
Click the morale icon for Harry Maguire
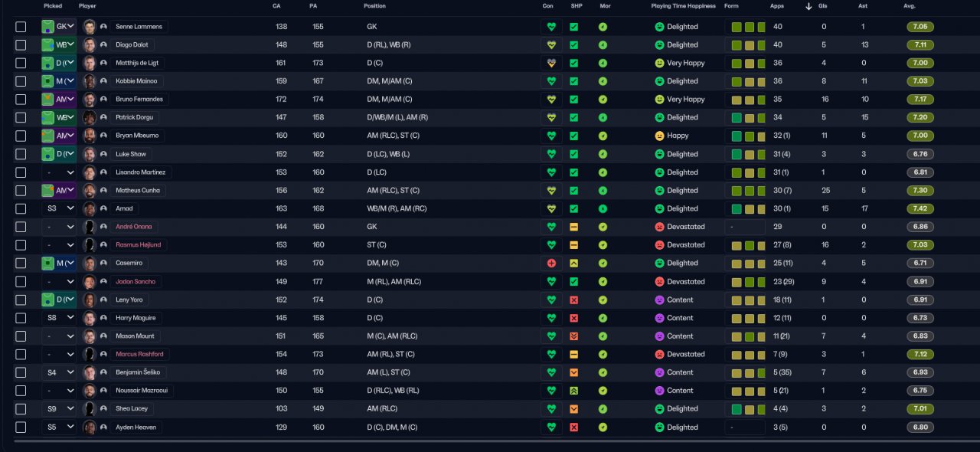[603, 318]
